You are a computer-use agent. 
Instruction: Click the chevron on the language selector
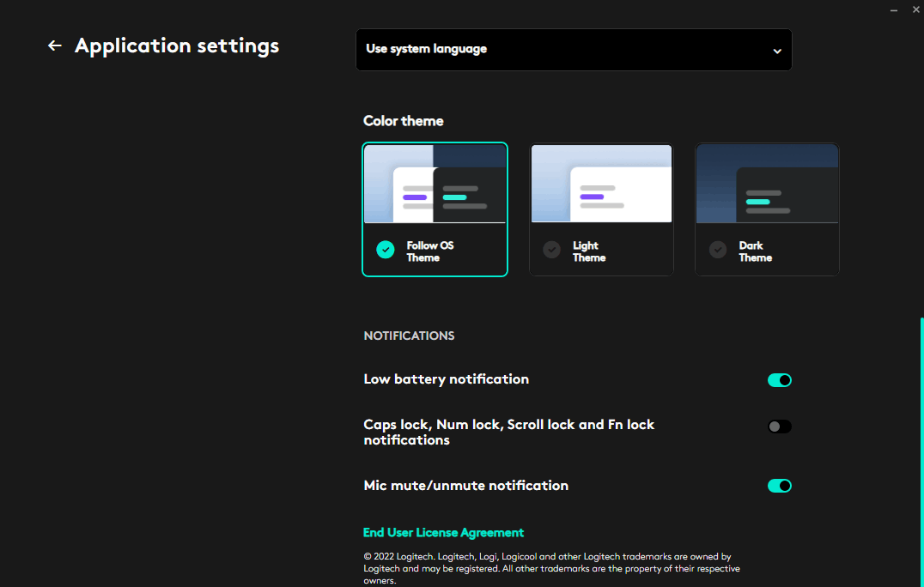tap(777, 50)
